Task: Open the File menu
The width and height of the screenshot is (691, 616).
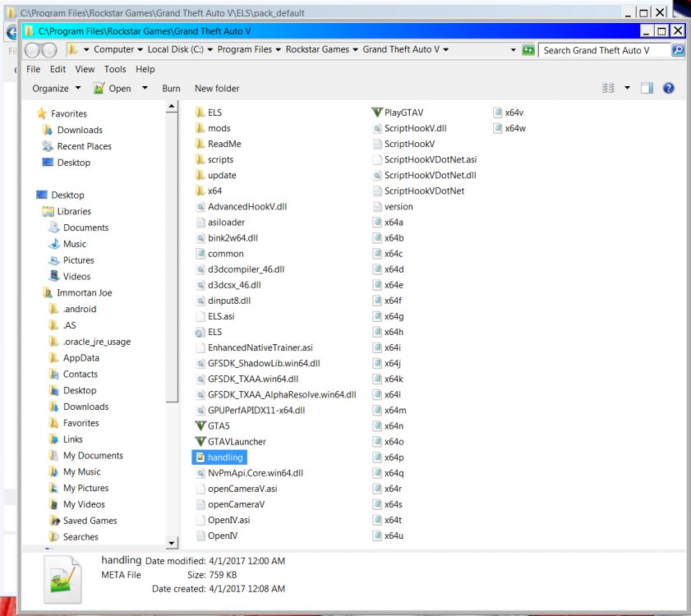Action: click(34, 69)
